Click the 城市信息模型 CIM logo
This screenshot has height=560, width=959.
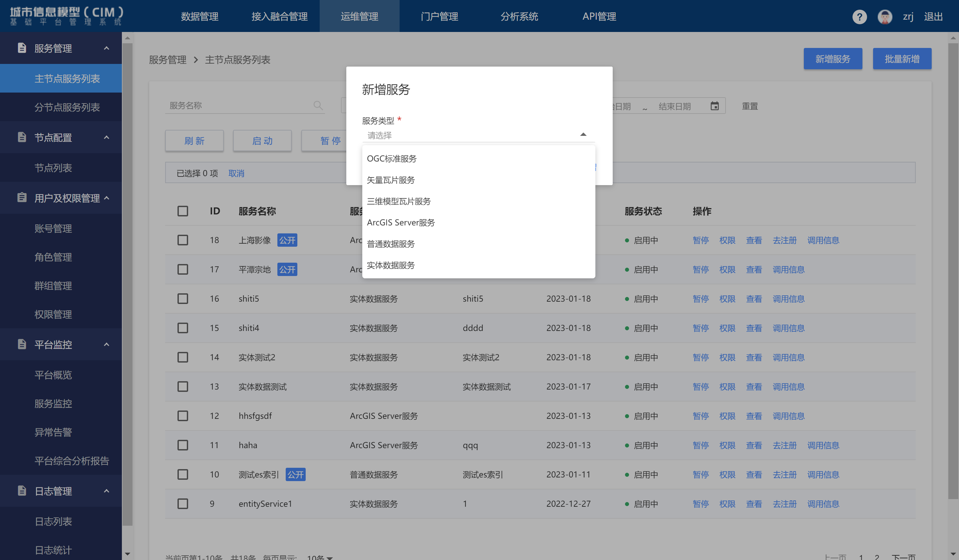pyautogui.click(x=67, y=16)
